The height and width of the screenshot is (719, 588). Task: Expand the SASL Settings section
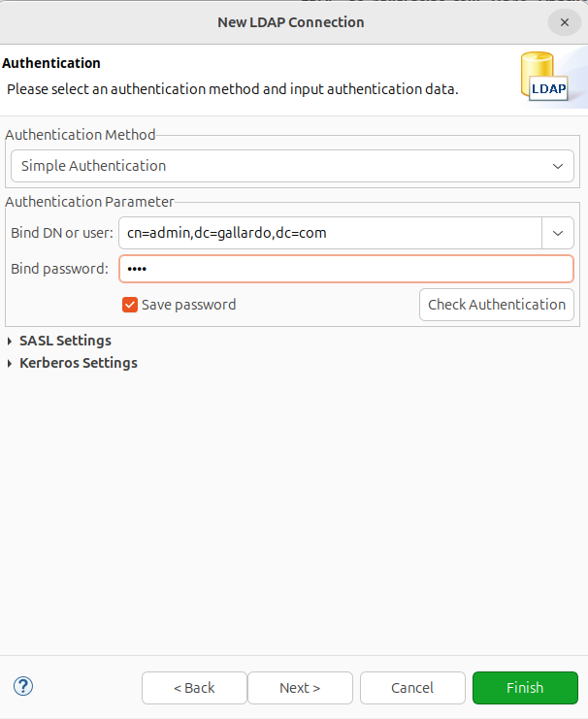(x=64, y=341)
